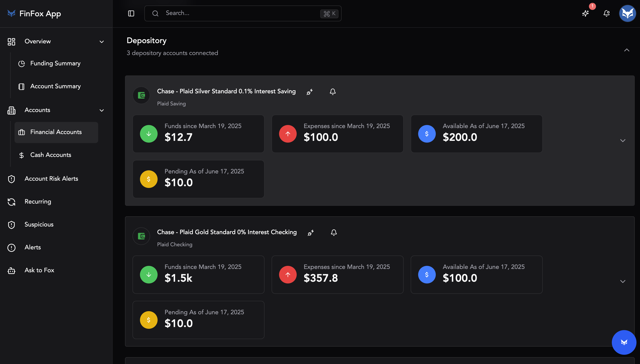Click the $357.8 expenses value
Viewport: 640px width, 364px height.
coord(320,278)
